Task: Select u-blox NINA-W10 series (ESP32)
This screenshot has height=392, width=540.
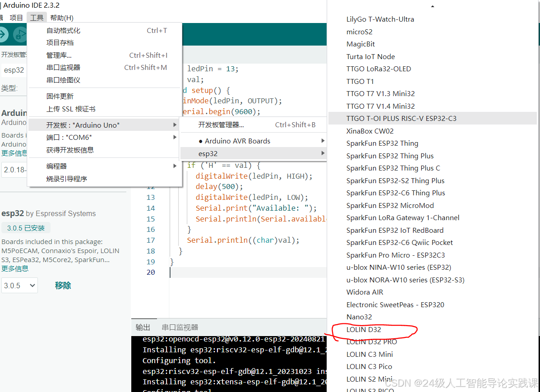Action: pyautogui.click(x=432, y=267)
